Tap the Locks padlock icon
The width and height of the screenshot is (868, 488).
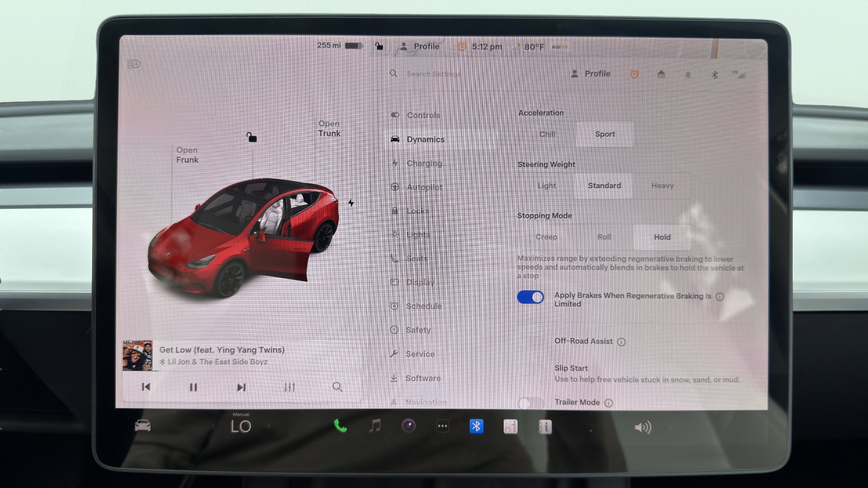tap(395, 211)
